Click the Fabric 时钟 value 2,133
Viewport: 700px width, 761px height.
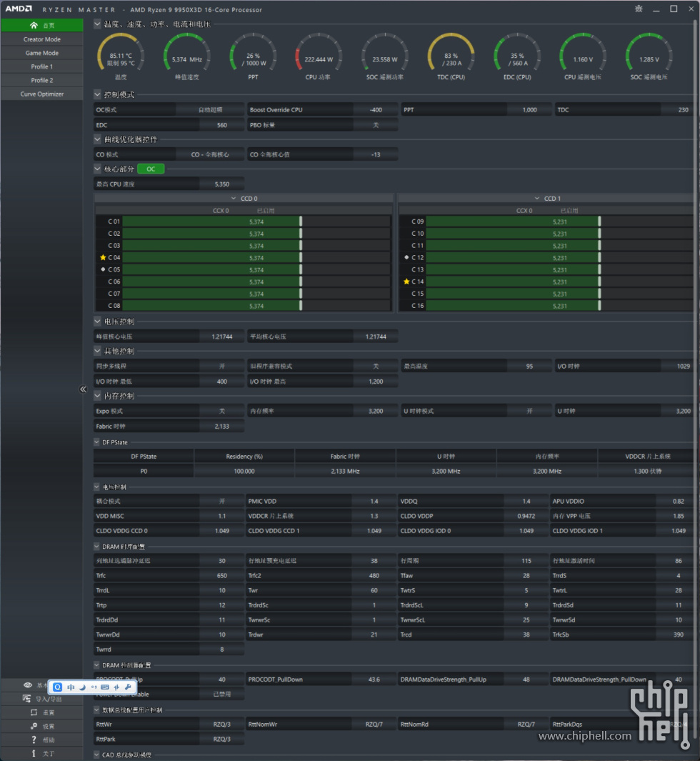coord(222,426)
